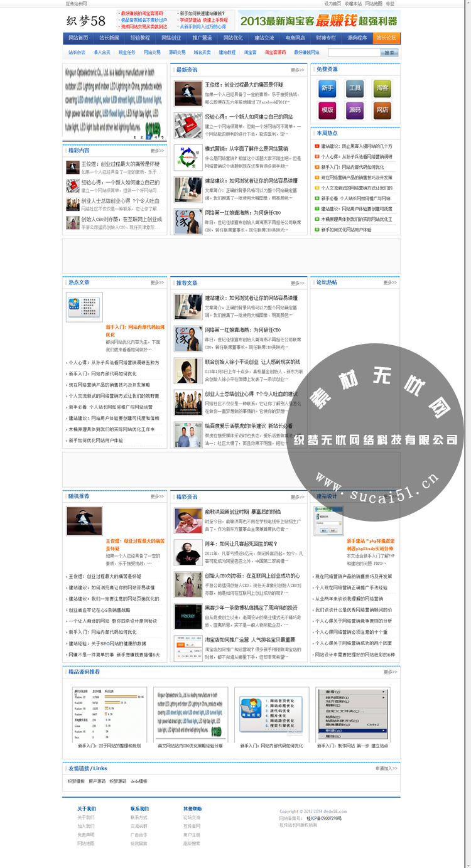
Task: Click the red 淘宝客源码 sub-navigation link
Action: click(x=275, y=53)
